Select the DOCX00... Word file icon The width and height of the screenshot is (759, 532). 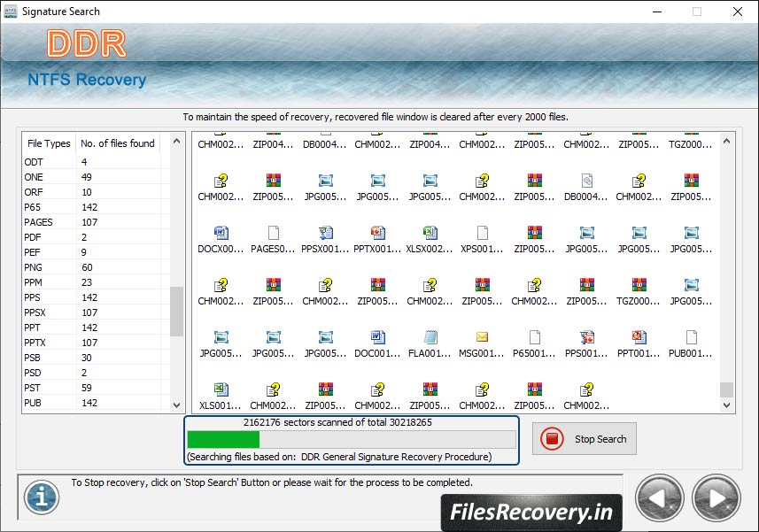(221, 233)
